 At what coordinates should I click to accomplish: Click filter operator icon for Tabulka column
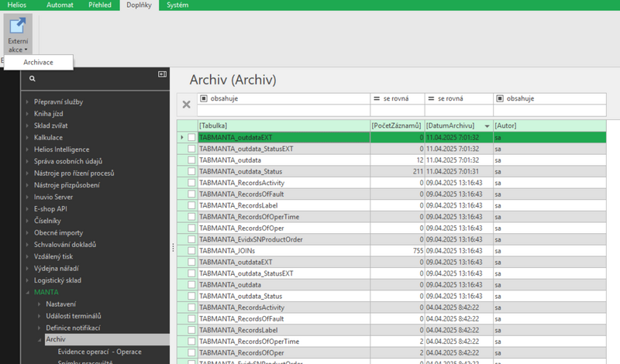click(x=204, y=98)
